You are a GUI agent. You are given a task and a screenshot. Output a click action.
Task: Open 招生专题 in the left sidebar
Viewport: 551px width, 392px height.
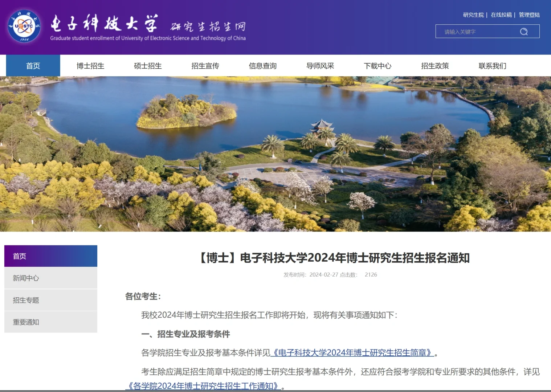51,300
